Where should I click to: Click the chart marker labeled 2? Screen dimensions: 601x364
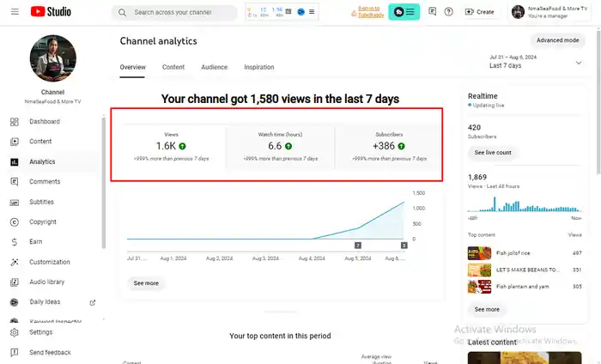(404, 246)
